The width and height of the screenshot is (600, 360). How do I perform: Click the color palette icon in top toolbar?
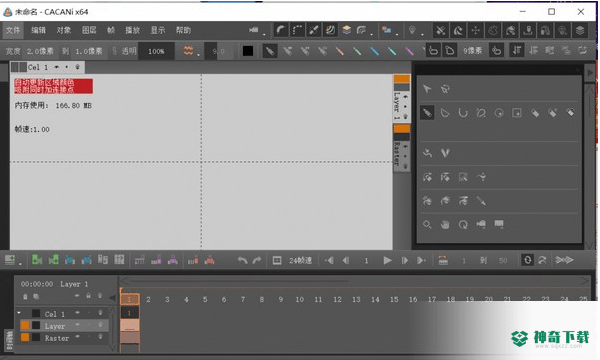493,30
